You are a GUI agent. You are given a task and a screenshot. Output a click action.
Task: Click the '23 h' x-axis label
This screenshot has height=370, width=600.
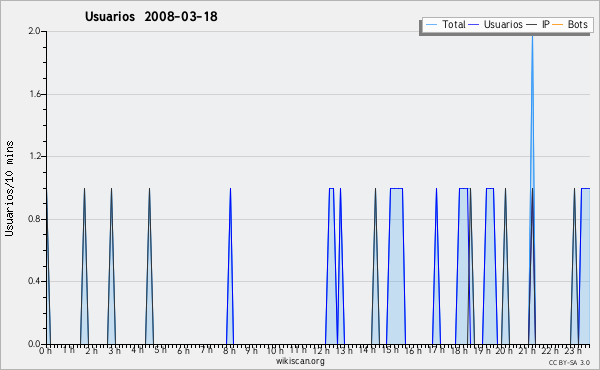(573, 351)
